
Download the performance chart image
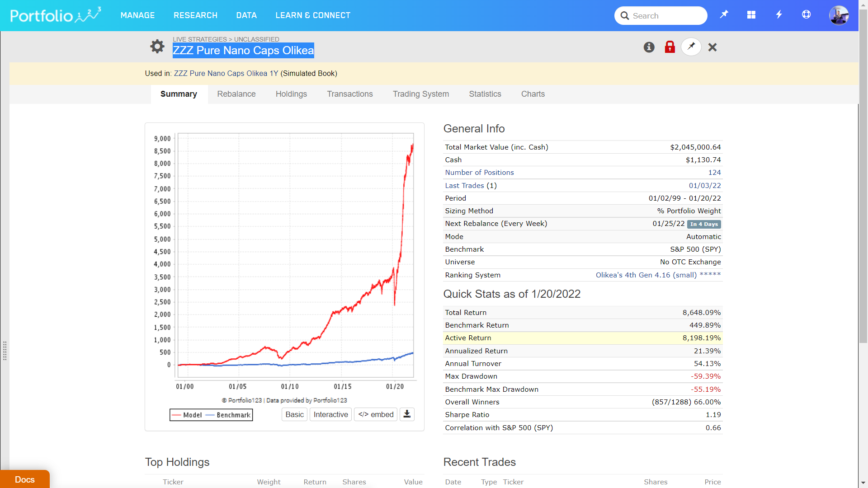(407, 414)
